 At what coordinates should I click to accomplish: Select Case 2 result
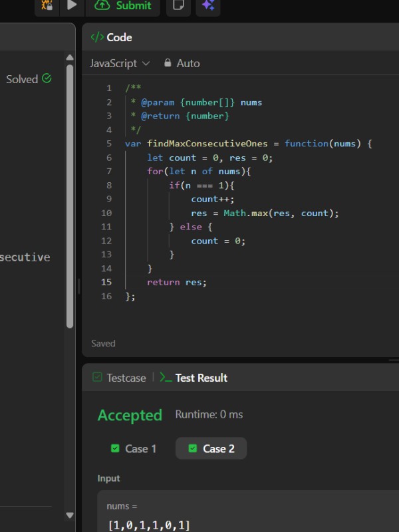point(211,448)
